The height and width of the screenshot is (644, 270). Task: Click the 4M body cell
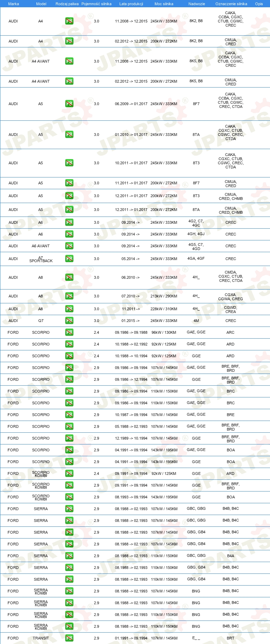(x=196, y=321)
